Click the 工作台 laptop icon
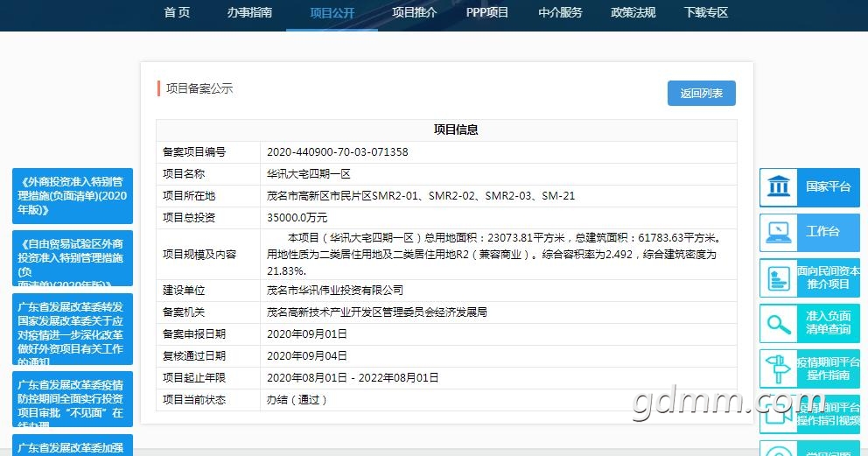 coord(779,232)
